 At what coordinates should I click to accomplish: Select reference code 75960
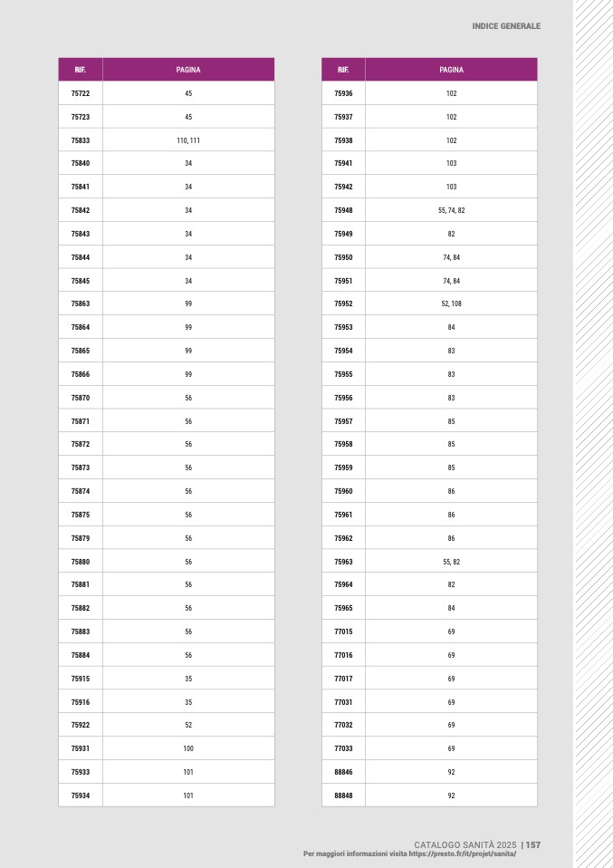click(x=343, y=491)
